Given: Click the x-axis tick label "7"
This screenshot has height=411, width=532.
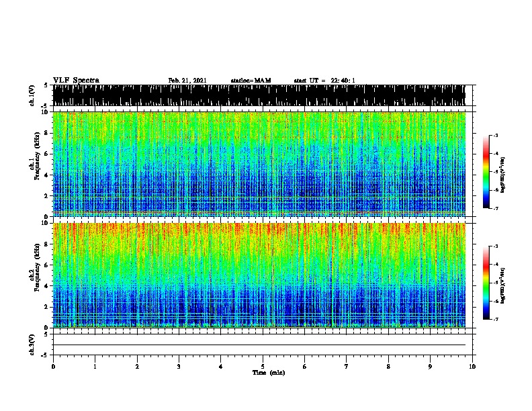Looking at the screenshot, I should 347,367.
